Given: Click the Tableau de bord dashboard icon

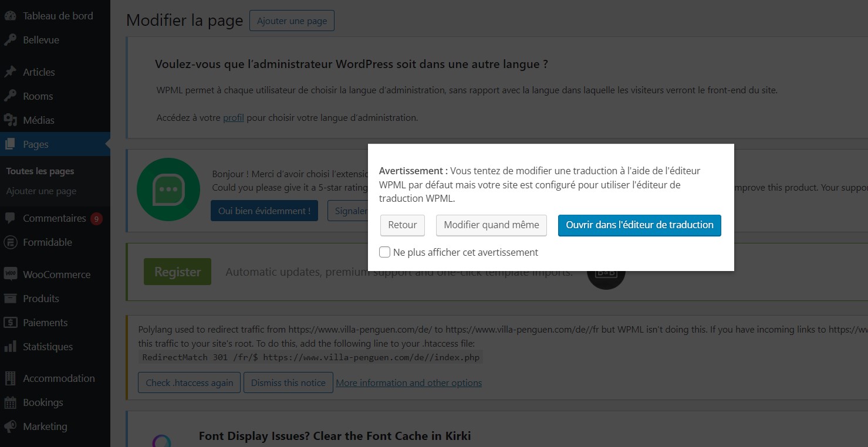Looking at the screenshot, I should [x=11, y=16].
